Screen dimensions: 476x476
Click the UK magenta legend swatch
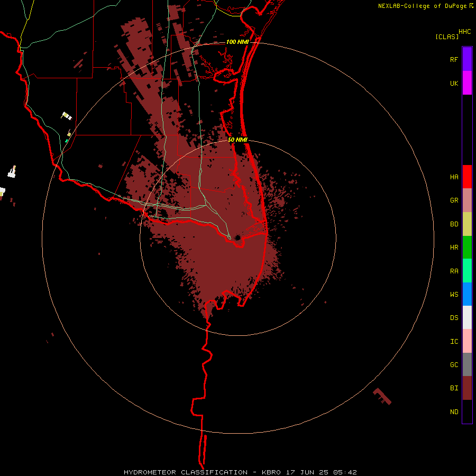point(467,83)
